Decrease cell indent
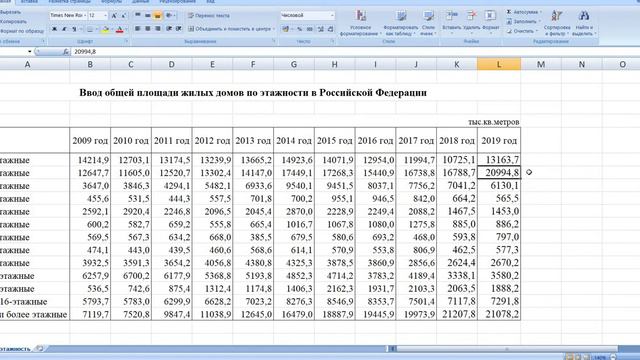The width and height of the screenshot is (640, 360). coord(169,29)
